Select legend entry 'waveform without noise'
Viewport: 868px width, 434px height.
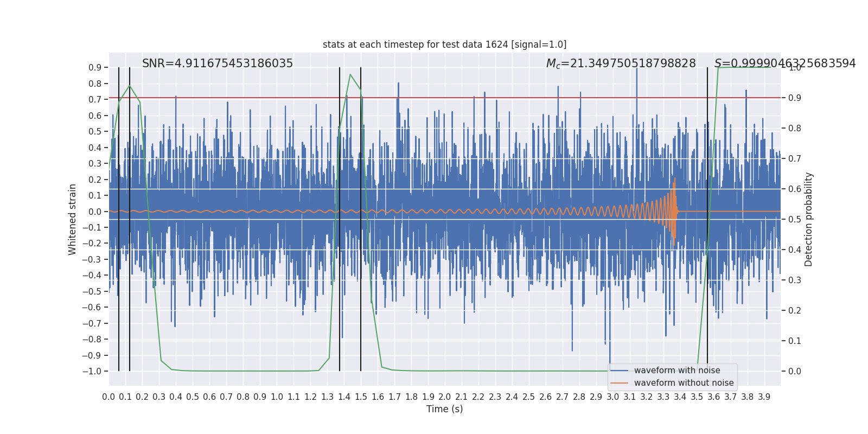coord(684,383)
